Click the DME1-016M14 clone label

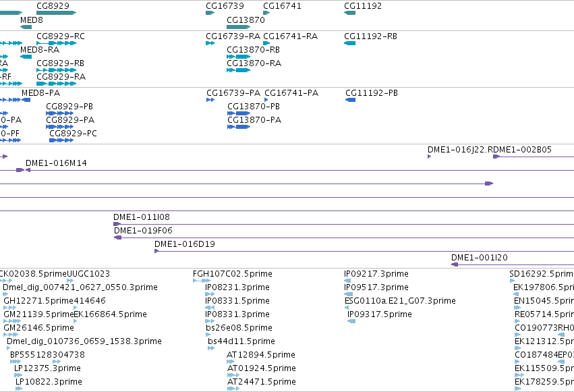57,163
